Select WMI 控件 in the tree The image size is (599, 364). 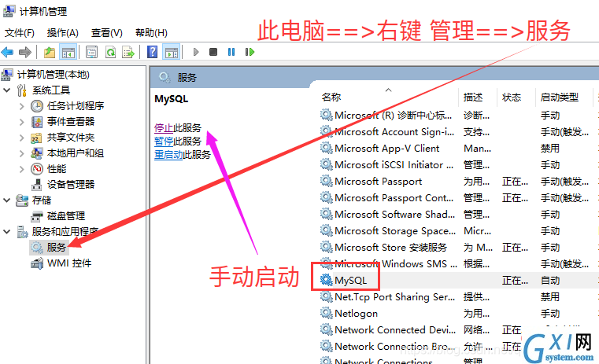69,263
